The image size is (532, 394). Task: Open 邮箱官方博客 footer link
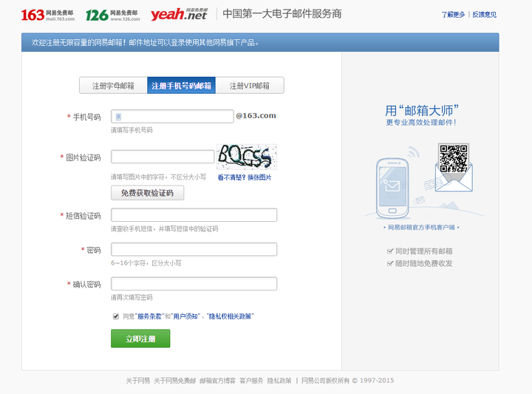(x=217, y=381)
